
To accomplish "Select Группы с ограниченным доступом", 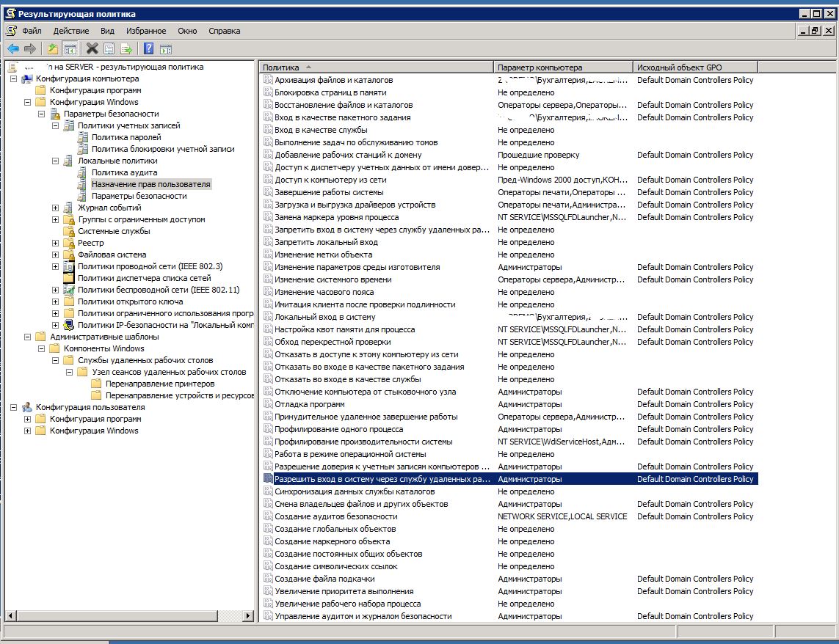I will [x=141, y=219].
